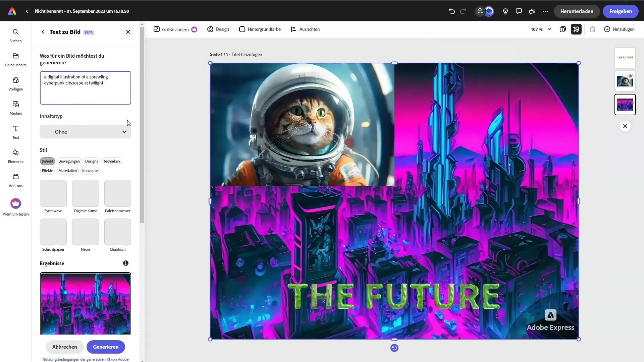The image size is (644, 362).
Task: Click the Bewegungen style filter tab
Action: [69, 161]
